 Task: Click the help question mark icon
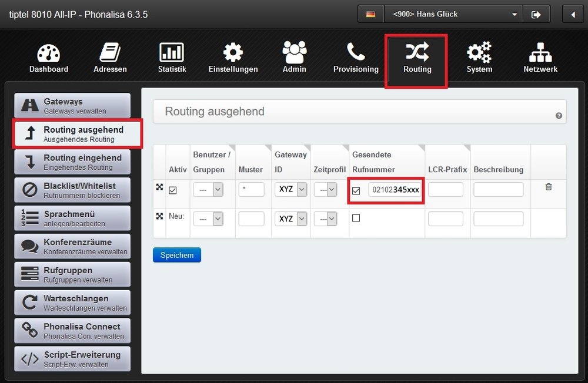[x=559, y=116]
